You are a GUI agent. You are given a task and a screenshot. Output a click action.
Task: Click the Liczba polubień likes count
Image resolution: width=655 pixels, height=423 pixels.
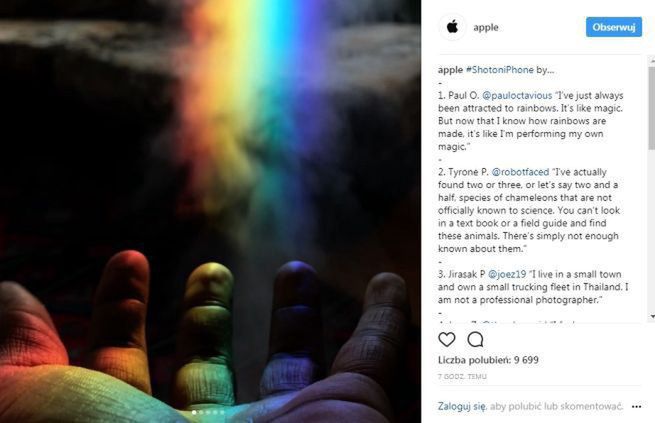488,360
